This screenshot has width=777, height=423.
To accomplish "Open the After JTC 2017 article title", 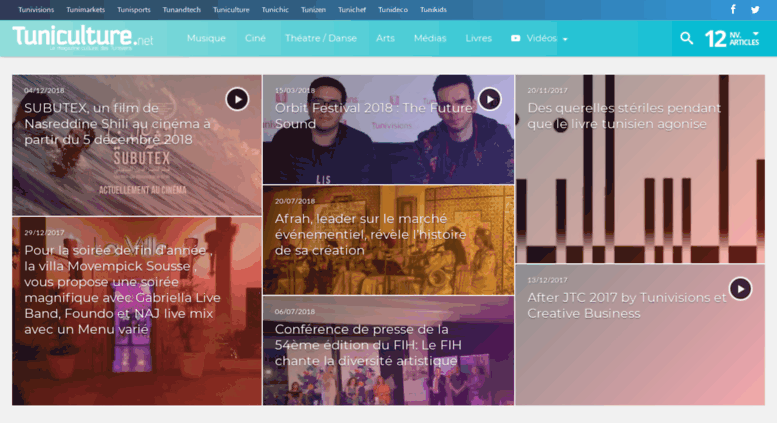I will pyautogui.click(x=627, y=306).
